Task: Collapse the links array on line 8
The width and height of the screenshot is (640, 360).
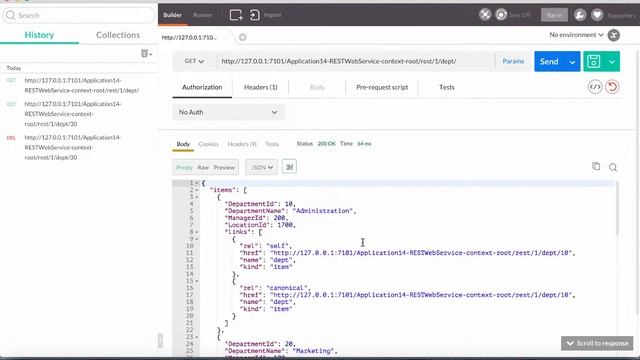Action: click(197, 232)
